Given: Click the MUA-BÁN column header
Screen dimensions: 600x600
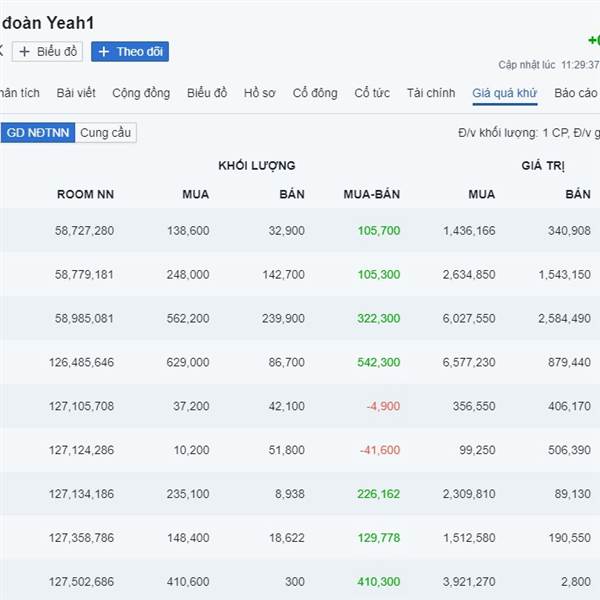Looking at the screenshot, I should [x=372, y=194].
